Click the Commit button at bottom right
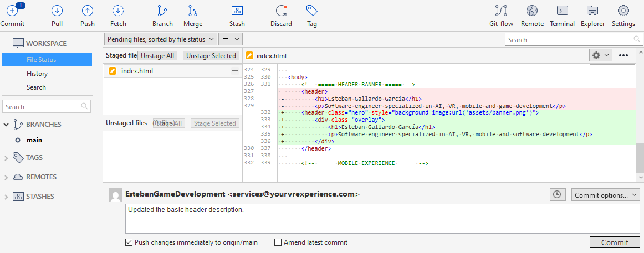The image size is (644, 253). click(615, 242)
